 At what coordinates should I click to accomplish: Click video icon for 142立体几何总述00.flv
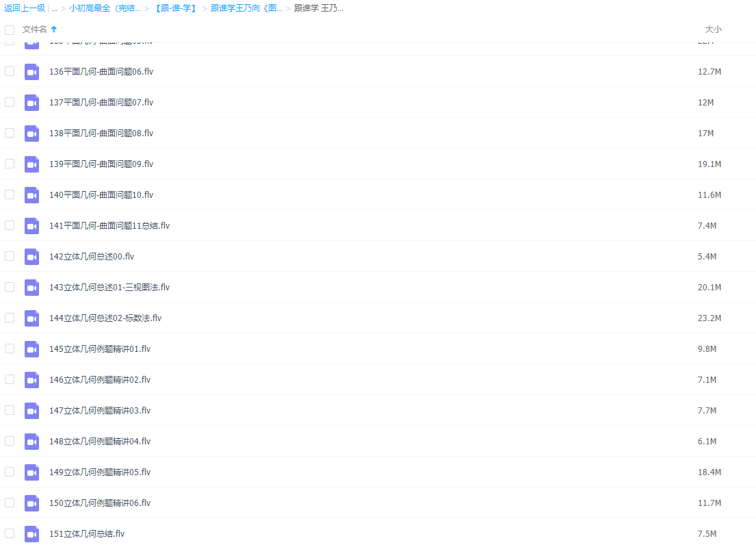coord(31,257)
